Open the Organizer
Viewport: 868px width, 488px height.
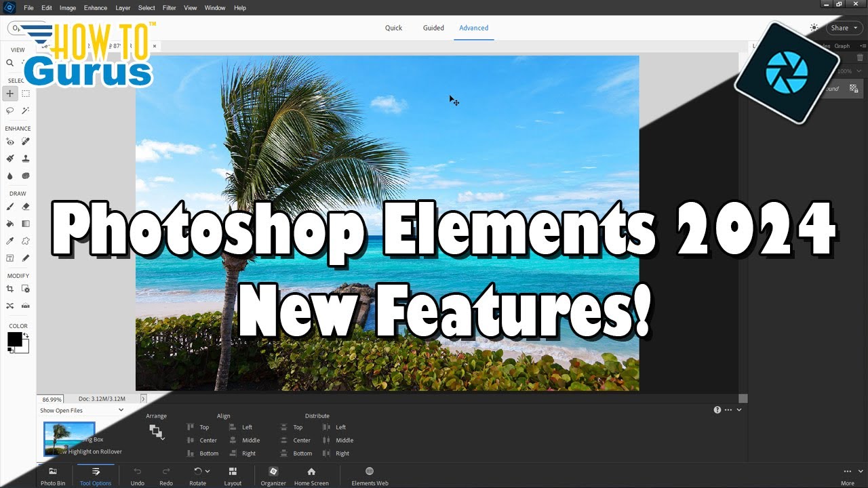tap(273, 476)
